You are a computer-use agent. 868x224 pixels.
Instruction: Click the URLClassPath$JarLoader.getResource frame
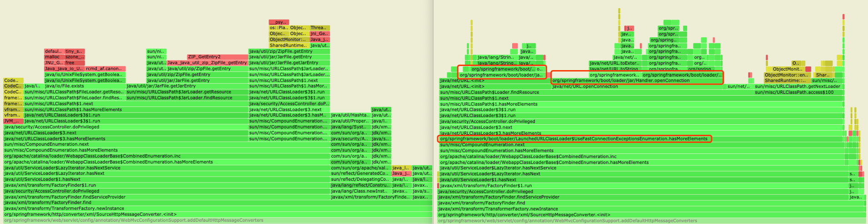point(187,92)
